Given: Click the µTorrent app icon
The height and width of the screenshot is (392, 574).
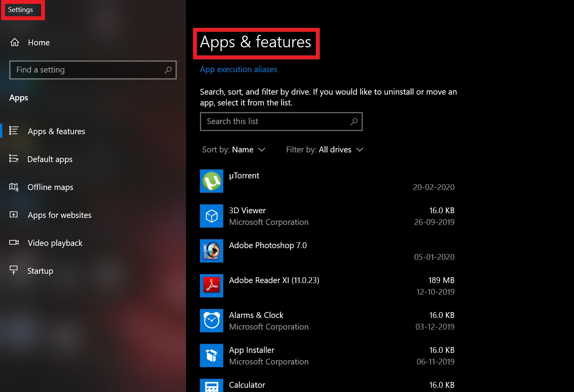Looking at the screenshot, I should 212,181.
